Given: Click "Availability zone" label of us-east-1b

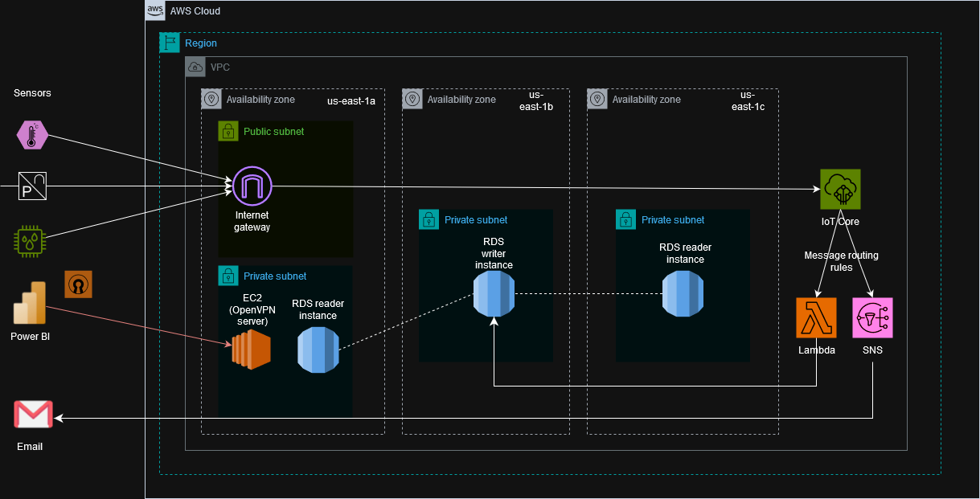Looking at the screenshot, I should point(461,100).
